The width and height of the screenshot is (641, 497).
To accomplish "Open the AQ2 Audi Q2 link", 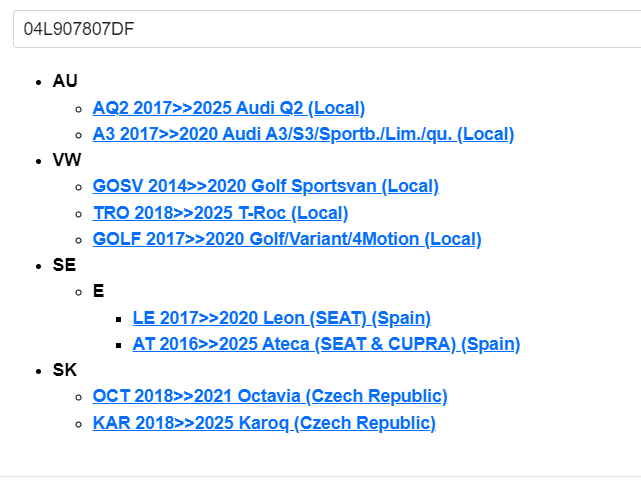I will pyautogui.click(x=228, y=108).
